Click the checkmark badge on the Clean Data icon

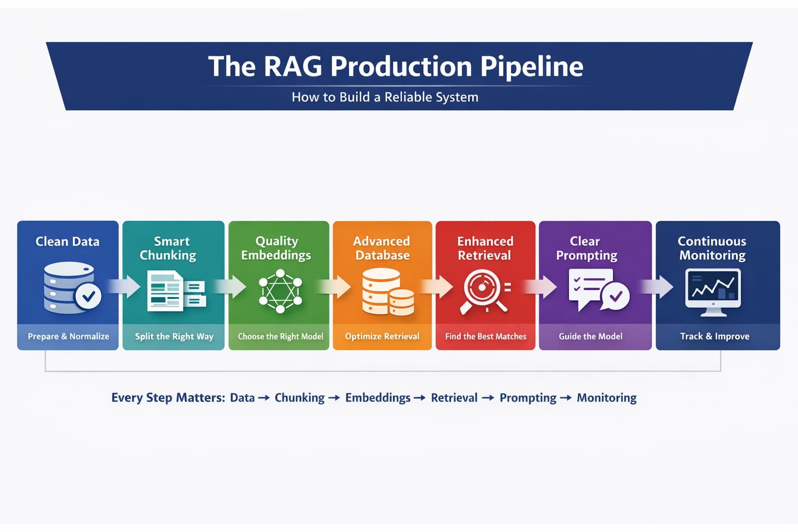(89, 296)
